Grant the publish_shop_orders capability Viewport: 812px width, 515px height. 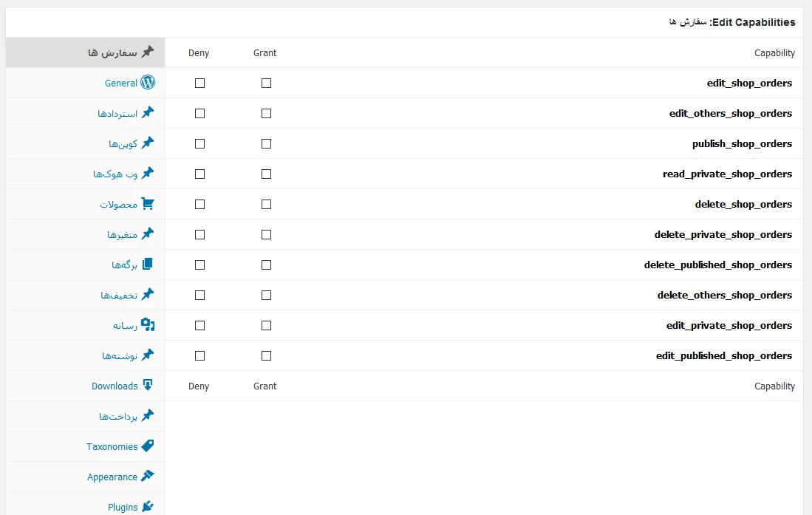point(266,143)
